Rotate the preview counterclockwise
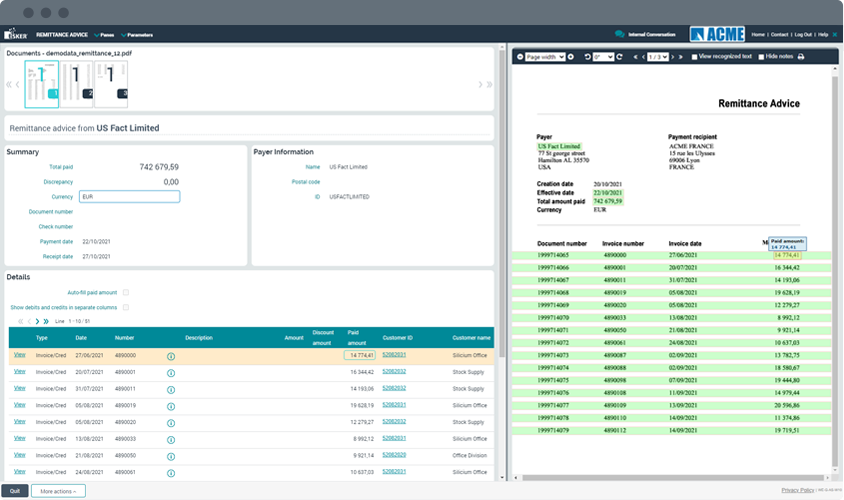This screenshot has width=844, height=500. pyautogui.click(x=587, y=57)
